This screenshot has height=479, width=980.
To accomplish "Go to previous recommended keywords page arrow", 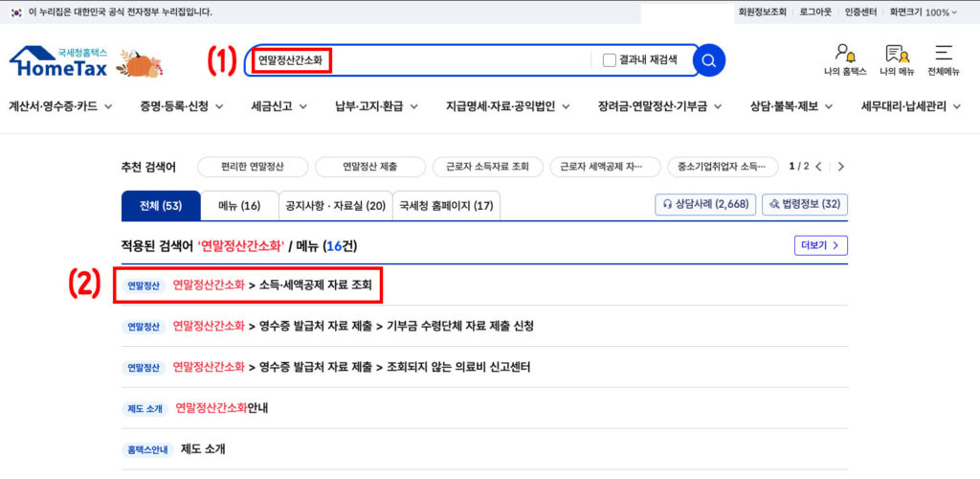I will 819,167.
